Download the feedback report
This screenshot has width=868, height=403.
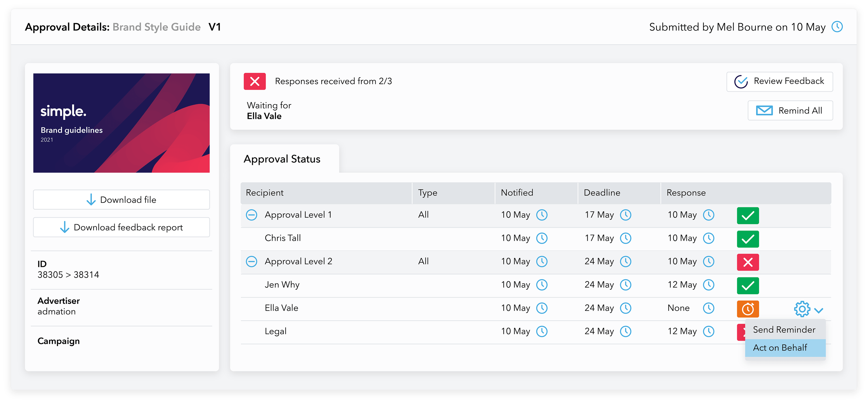(x=121, y=227)
